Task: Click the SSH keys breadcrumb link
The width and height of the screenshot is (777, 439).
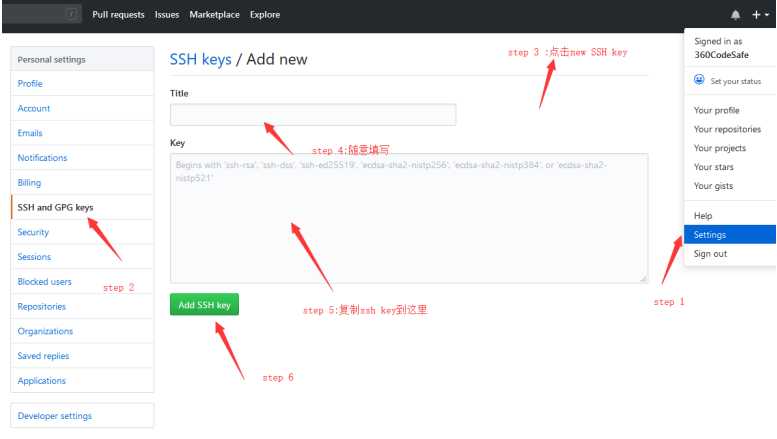Action: (x=200, y=59)
